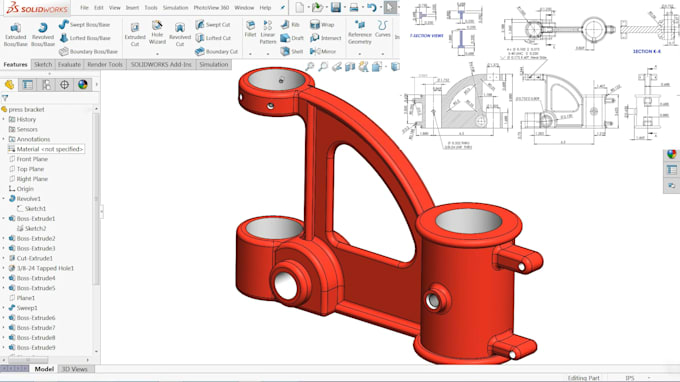Select the Revolved Boss/Base tool
This screenshot has width=680, height=382.
click(x=42, y=34)
